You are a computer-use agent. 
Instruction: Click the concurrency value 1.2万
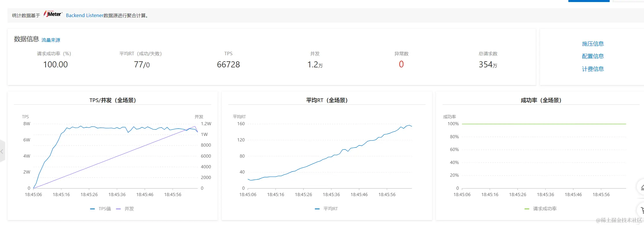click(x=315, y=64)
